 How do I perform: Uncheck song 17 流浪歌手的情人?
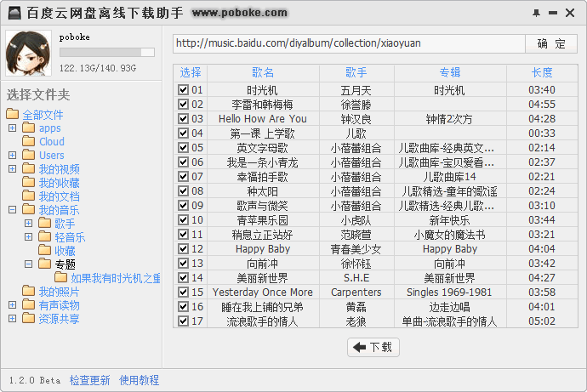[x=183, y=321]
